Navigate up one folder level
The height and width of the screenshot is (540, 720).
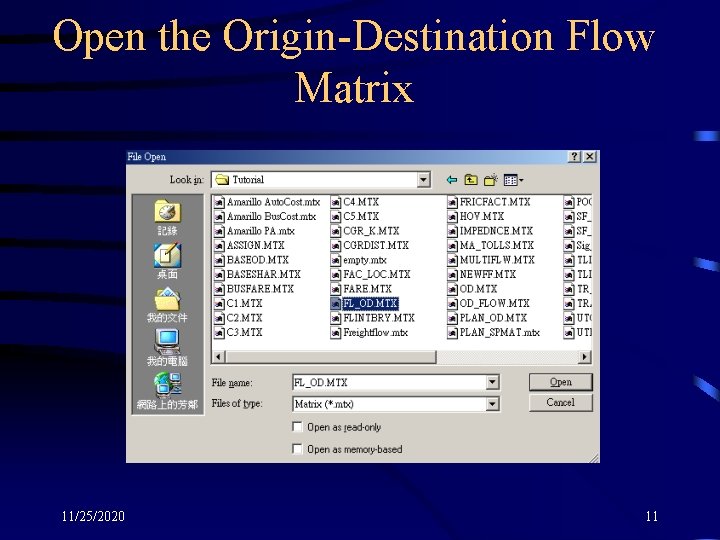coord(471,180)
